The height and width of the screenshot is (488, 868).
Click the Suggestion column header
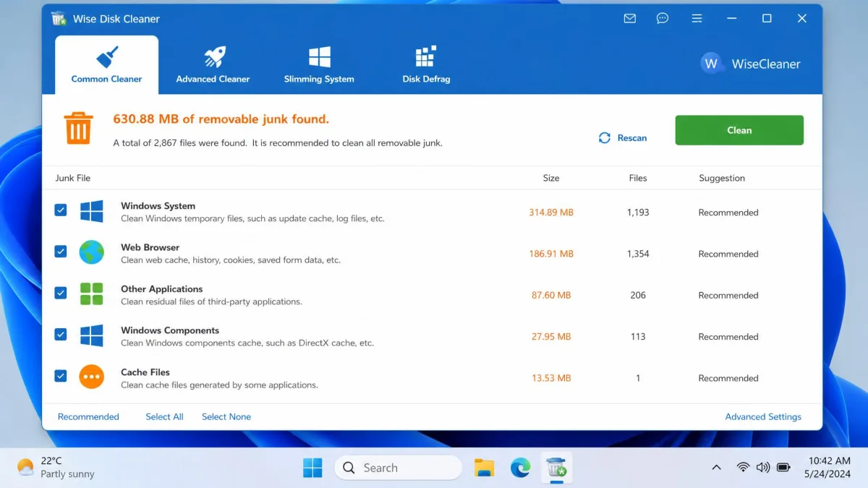pyautogui.click(x=722, y=178)
